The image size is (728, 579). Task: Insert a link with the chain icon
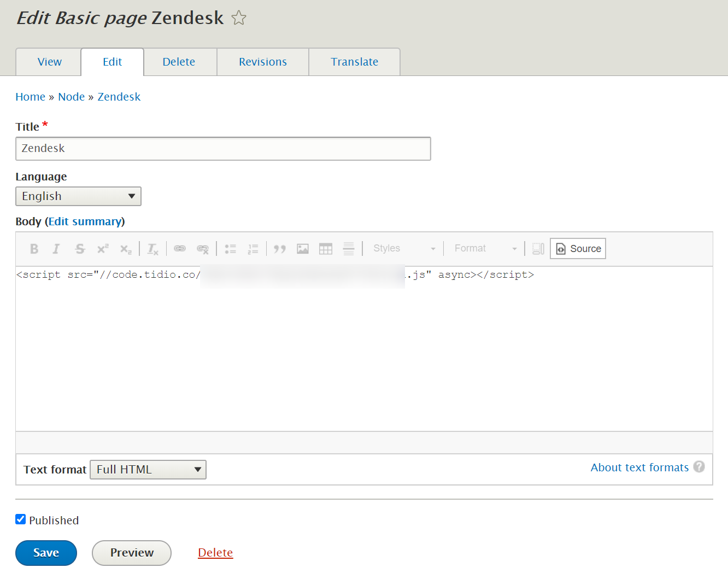tap(180, 249)
